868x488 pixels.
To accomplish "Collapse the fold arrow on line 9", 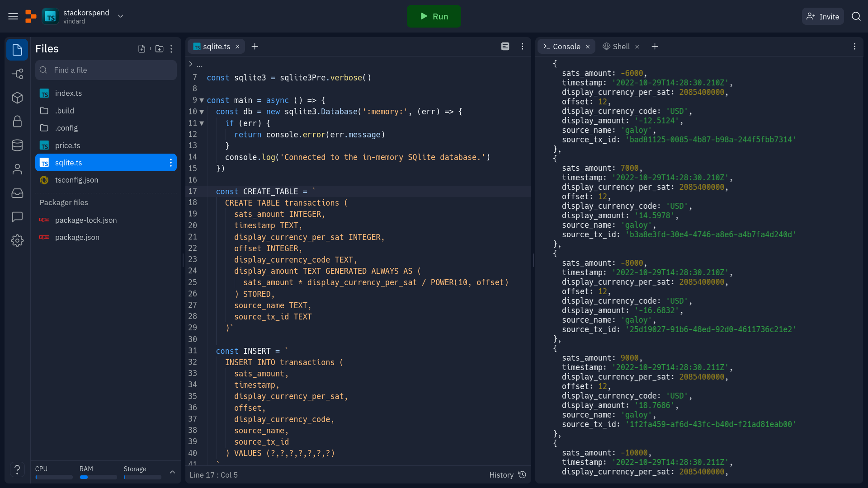I will [202, 100].
